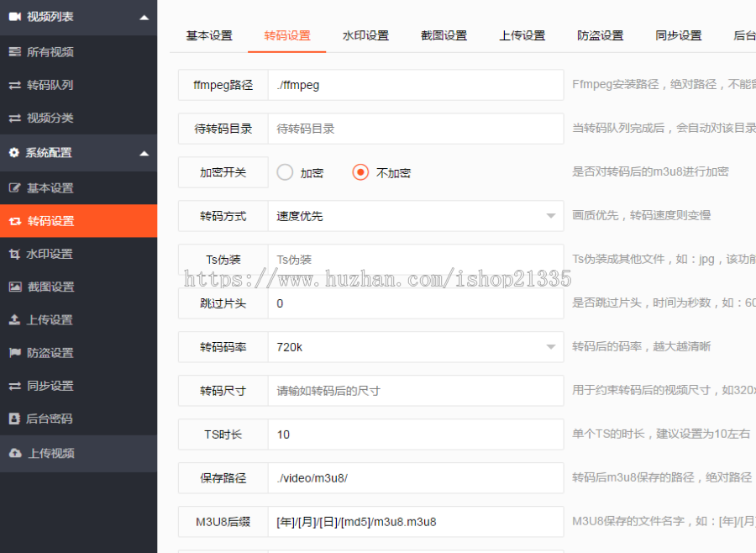
Task: Click the cloud upload icon beside 上传视频
Action: click(15, 453)
